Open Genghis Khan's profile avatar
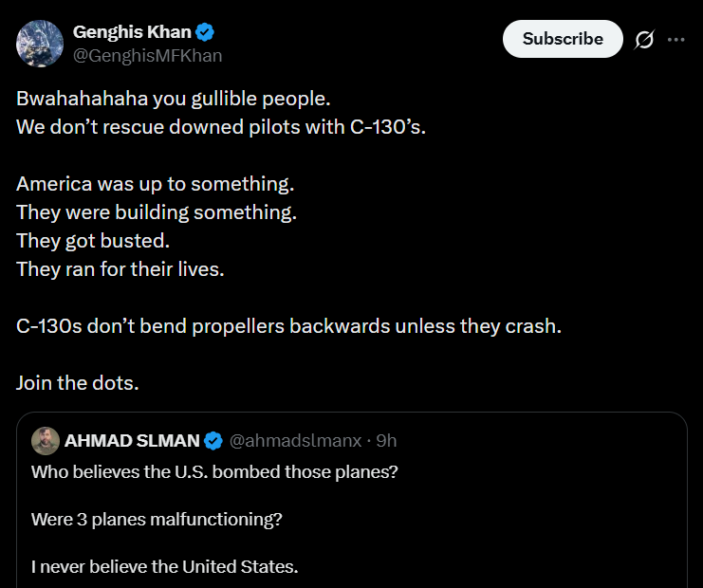The height and width of the screenshot is (588, 703). (40, 44)
